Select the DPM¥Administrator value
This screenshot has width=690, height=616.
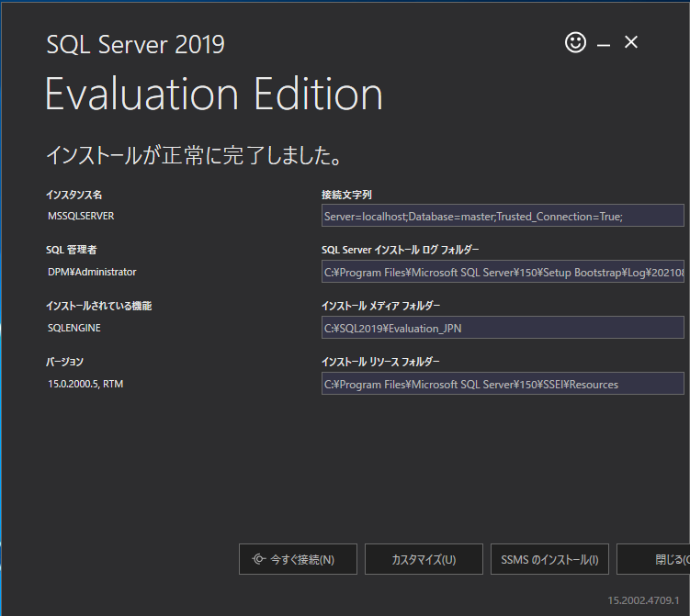(92, 272)
